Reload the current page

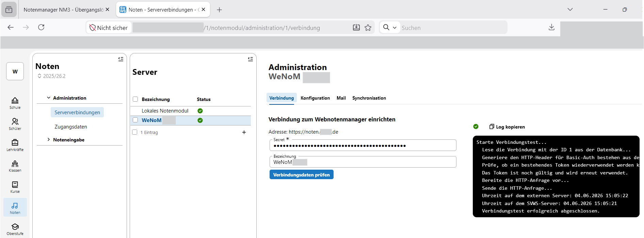[x=41, y=28]
